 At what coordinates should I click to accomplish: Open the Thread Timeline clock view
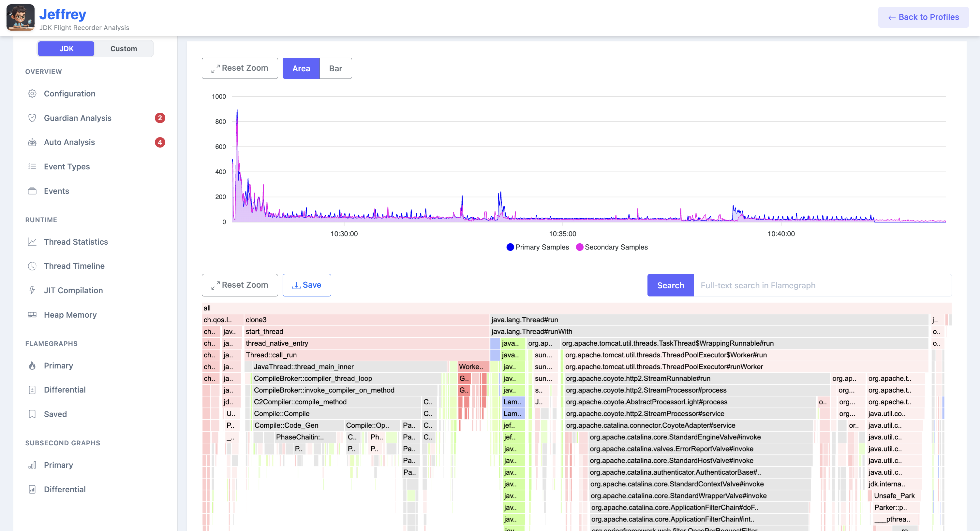(x=74, y=266)
